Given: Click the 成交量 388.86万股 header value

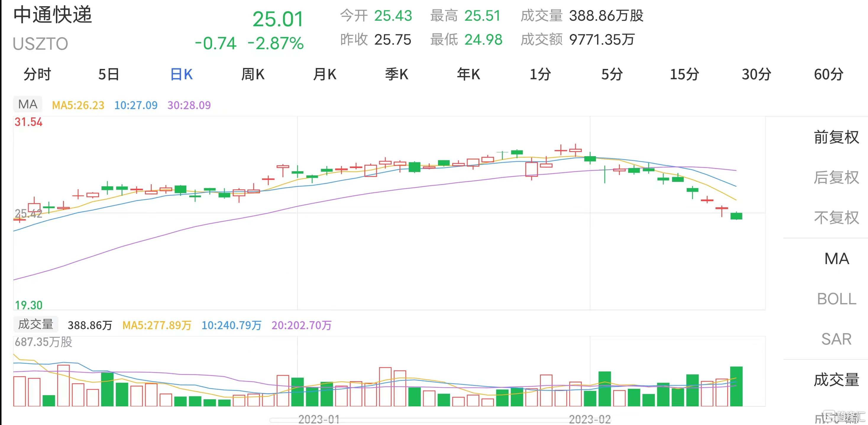Looking at the screenshot, I should pos(582,15).
